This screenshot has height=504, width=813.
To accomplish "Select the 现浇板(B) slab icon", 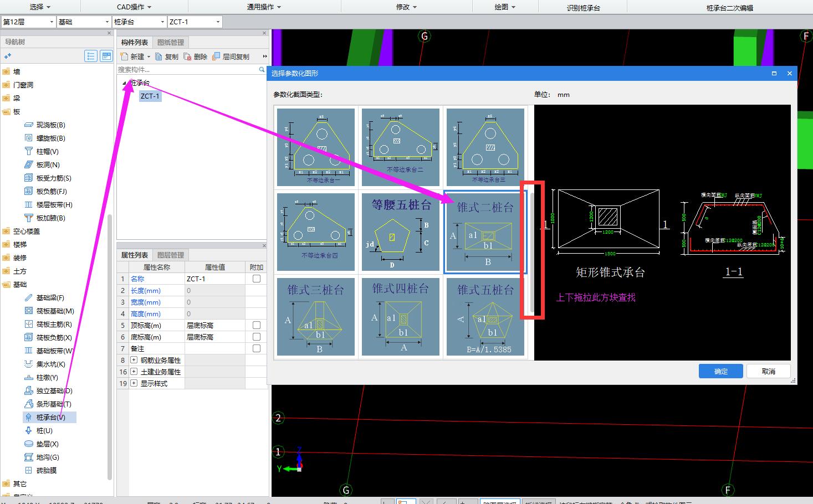I will point(29,125).
